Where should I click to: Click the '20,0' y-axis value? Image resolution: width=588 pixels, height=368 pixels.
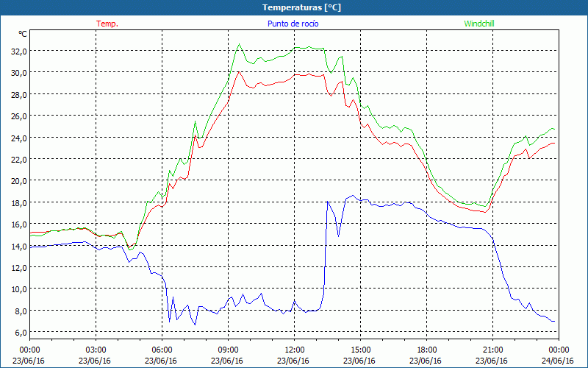(x=19, y=181)
